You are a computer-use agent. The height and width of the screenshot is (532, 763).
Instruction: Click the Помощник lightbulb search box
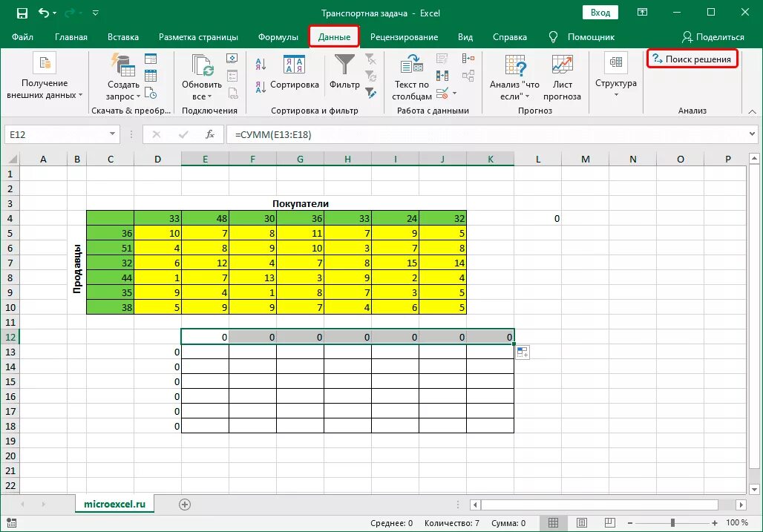pyautogui.click(x=581, y=37)
